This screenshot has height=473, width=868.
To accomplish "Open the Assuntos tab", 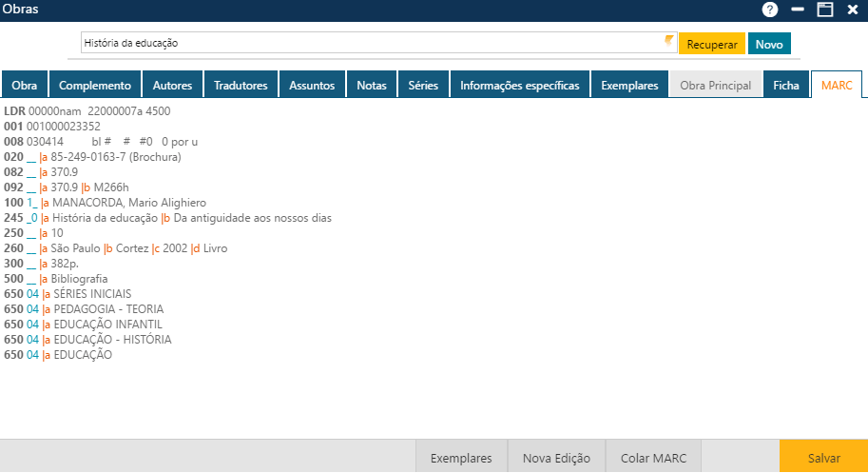I will point(312,85).
